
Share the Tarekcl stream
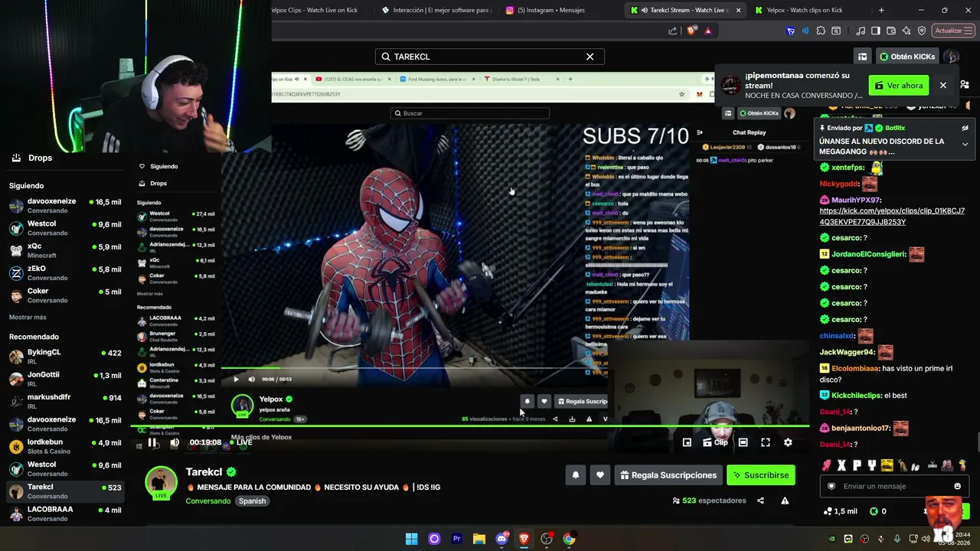pyautogui.click(x=760, y=500)
